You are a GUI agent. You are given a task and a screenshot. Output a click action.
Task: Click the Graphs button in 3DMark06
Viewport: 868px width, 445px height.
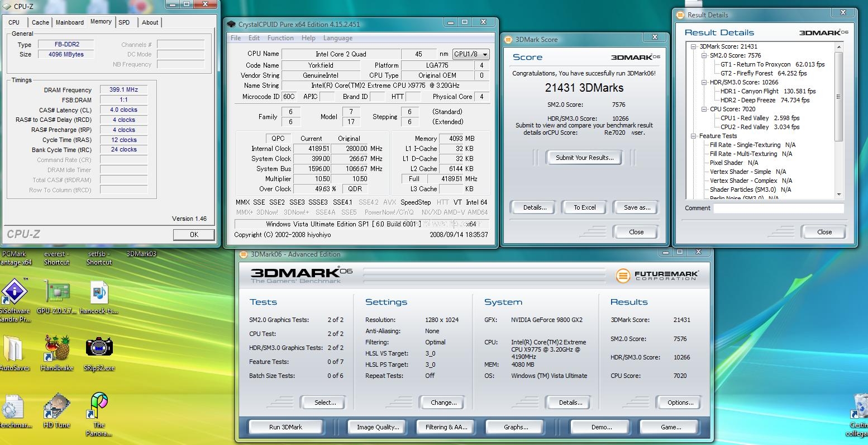pos(516,427)
